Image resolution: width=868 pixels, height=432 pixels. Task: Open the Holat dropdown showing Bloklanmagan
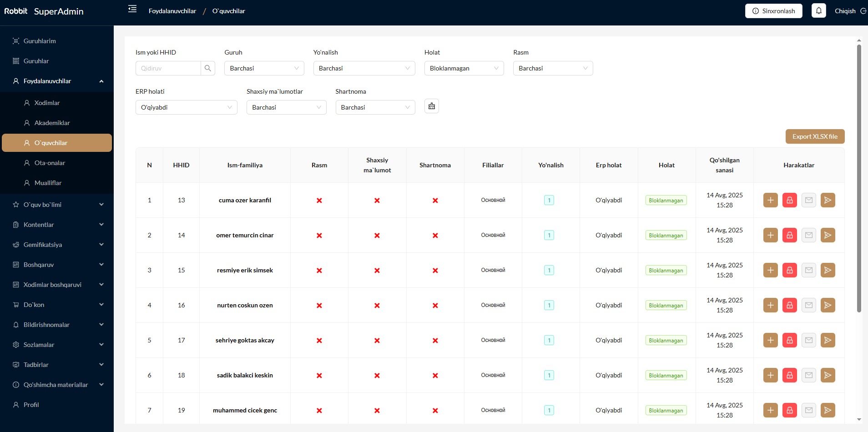464,68
